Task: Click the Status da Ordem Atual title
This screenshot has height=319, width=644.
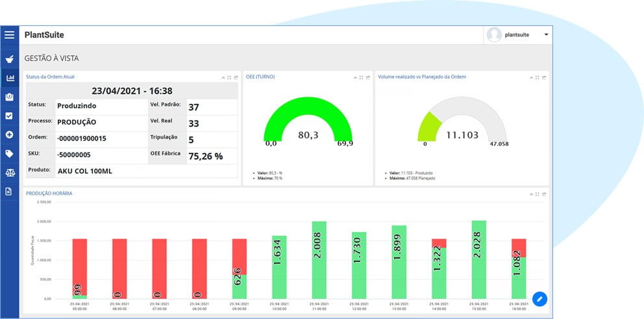Action: tap(50, 77)
